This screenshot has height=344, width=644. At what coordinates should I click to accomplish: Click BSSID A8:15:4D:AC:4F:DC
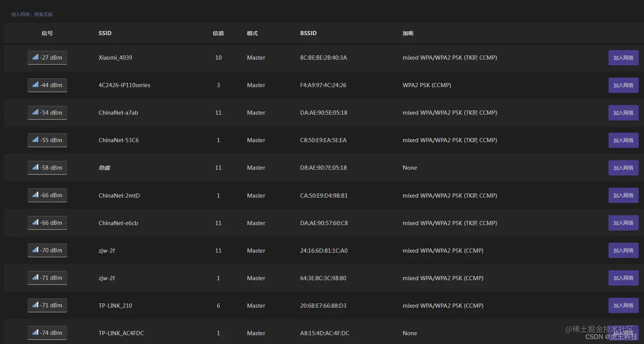pos(325,333)
